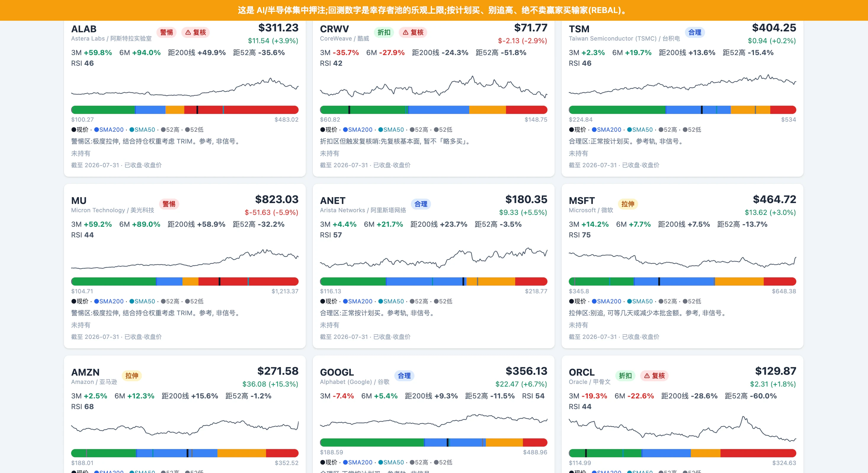
Task: Open the ORCL price sparkline chart
Action: [682, 429]
